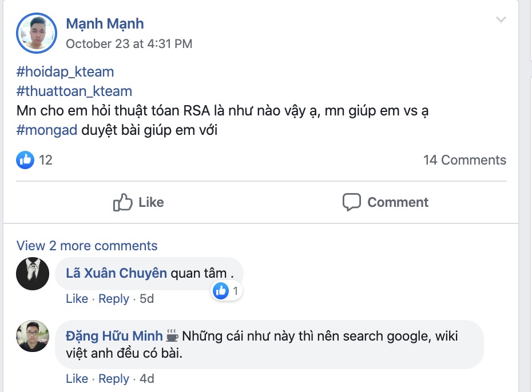Click the Comment speech bubble button
Image resolution: width=532 pixels, height=392 pixels.
point(385,202)
